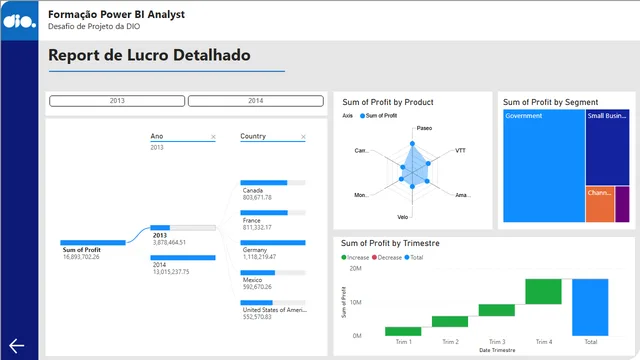This screenshot has width=640, height=360.
Task: Click the Sum of Profit radar legend
Action: (378, 116)
